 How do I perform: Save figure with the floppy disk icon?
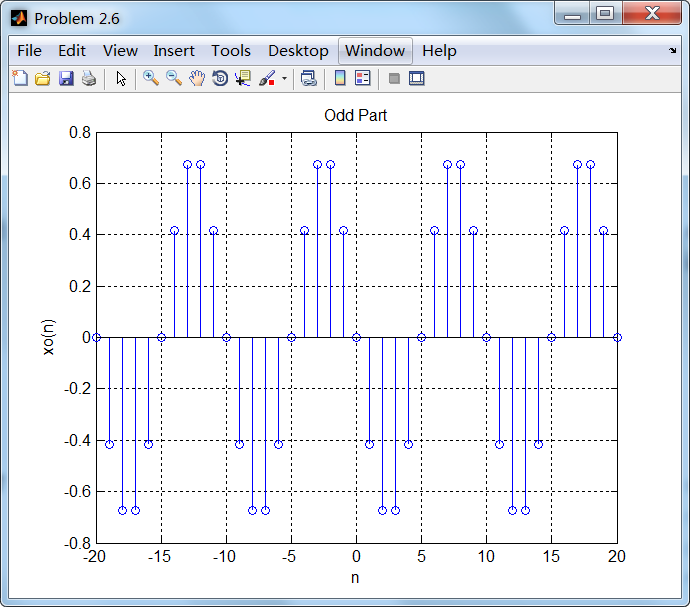point(66,79)
